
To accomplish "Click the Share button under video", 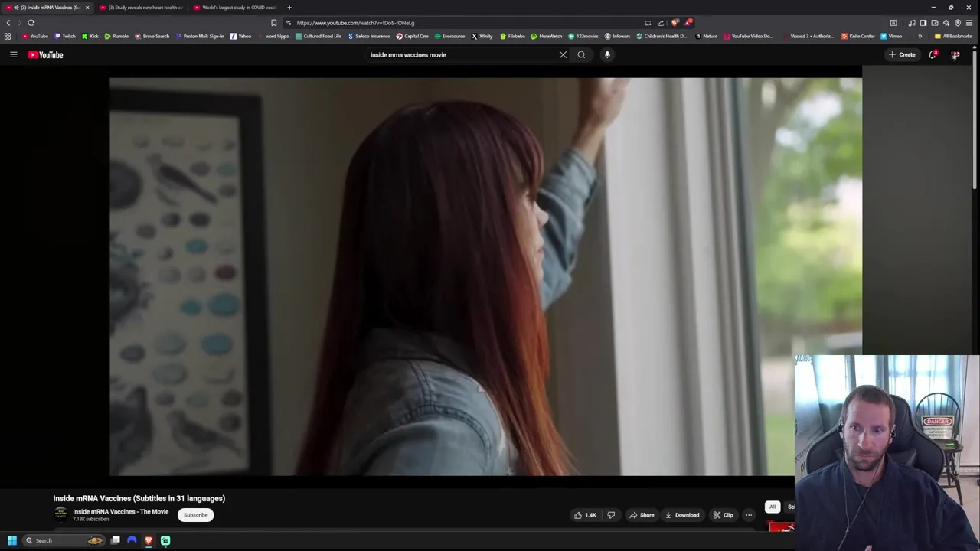I will tap(642, 515).
